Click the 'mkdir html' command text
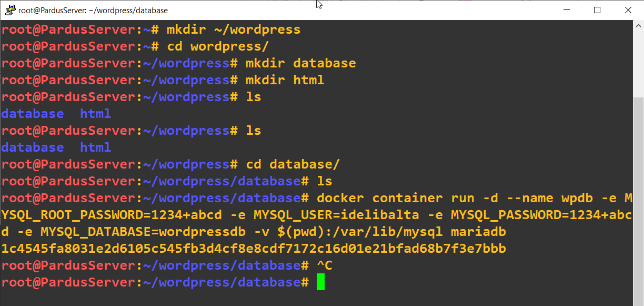The image size is (644, 306). tap(285, 80)
